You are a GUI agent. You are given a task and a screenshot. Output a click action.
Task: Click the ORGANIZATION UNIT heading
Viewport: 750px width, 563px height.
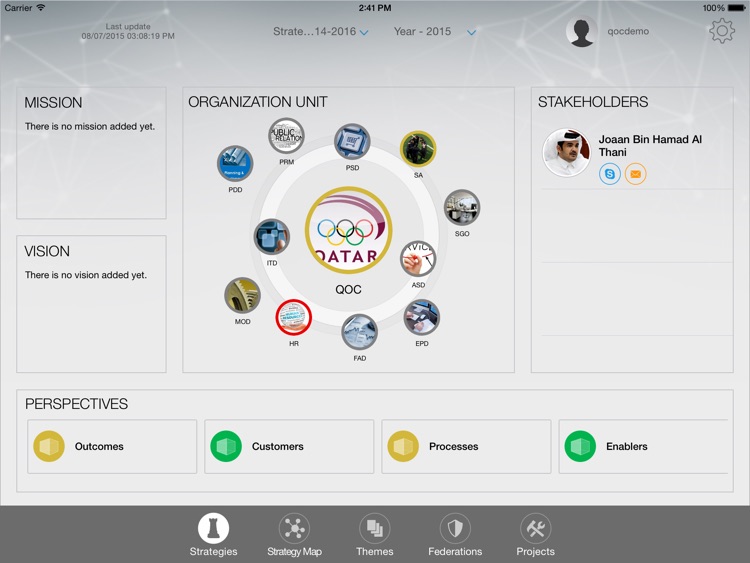click(x=257, y=102)
